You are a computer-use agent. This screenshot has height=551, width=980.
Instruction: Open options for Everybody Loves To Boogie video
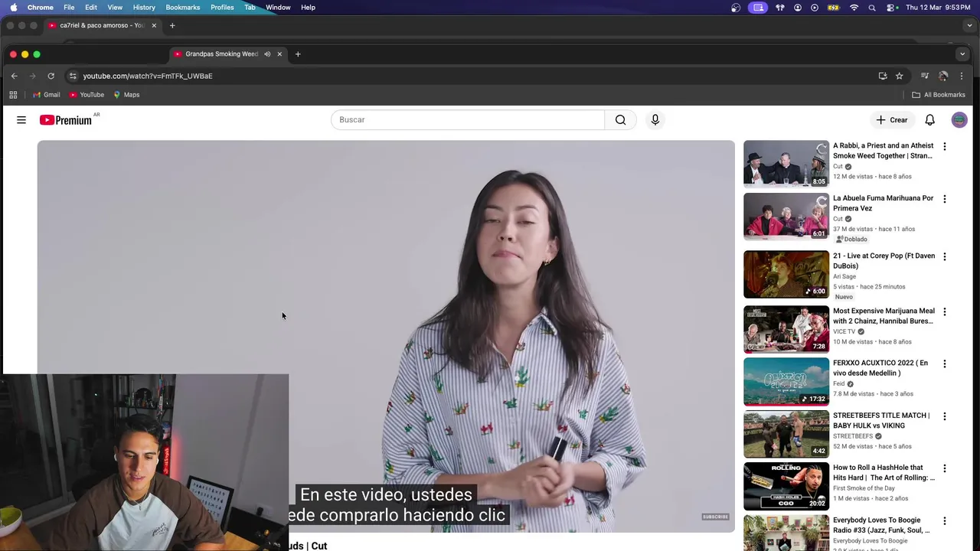(944, 521)
